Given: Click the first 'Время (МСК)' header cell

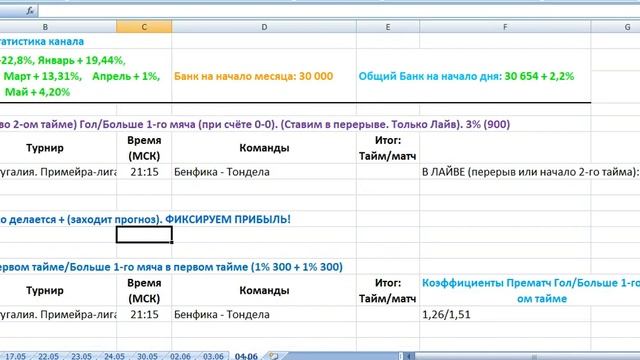Looking at the screenshot, I should [x=144, y=148].
